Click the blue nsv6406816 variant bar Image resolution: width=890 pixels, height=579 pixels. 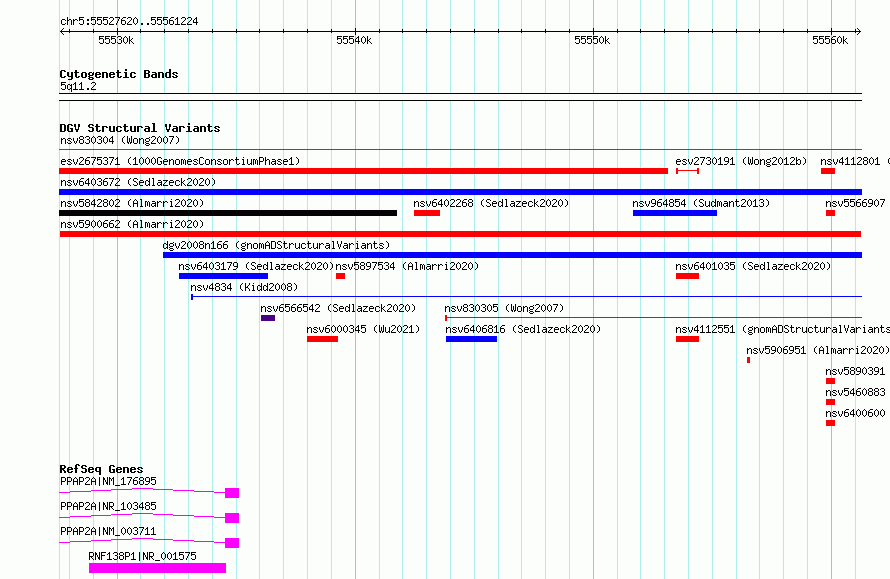coord(472,339)
